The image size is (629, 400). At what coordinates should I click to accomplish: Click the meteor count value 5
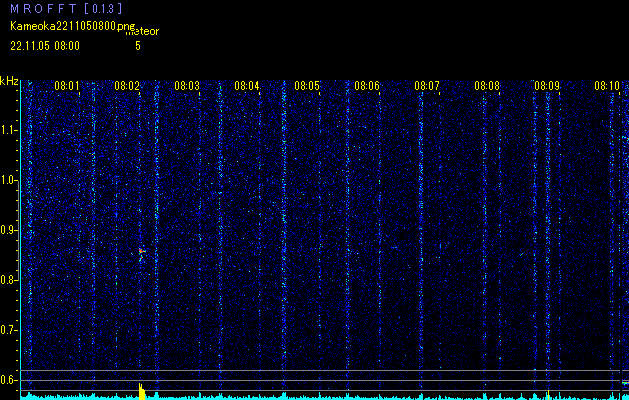[138, 46]
